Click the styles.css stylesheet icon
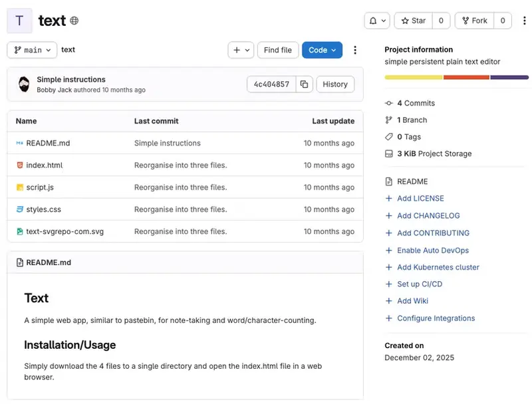532x414 pixels. click(20, 209)
